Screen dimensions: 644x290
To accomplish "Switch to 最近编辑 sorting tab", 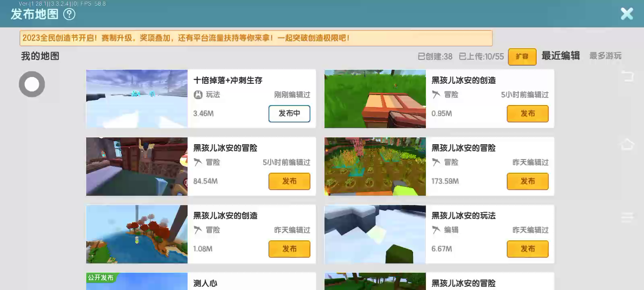I will point(560,56).
